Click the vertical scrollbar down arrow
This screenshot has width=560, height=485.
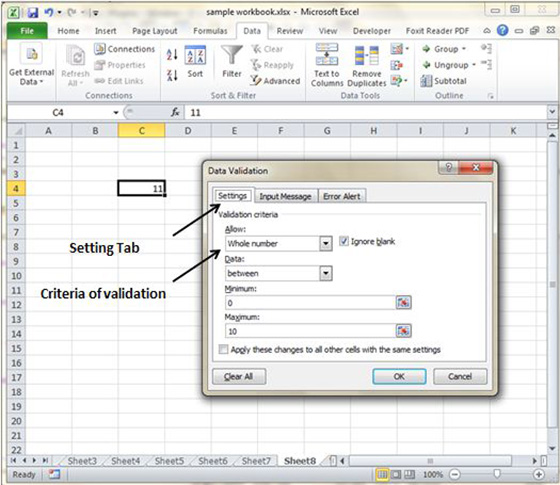pos(552,449)
